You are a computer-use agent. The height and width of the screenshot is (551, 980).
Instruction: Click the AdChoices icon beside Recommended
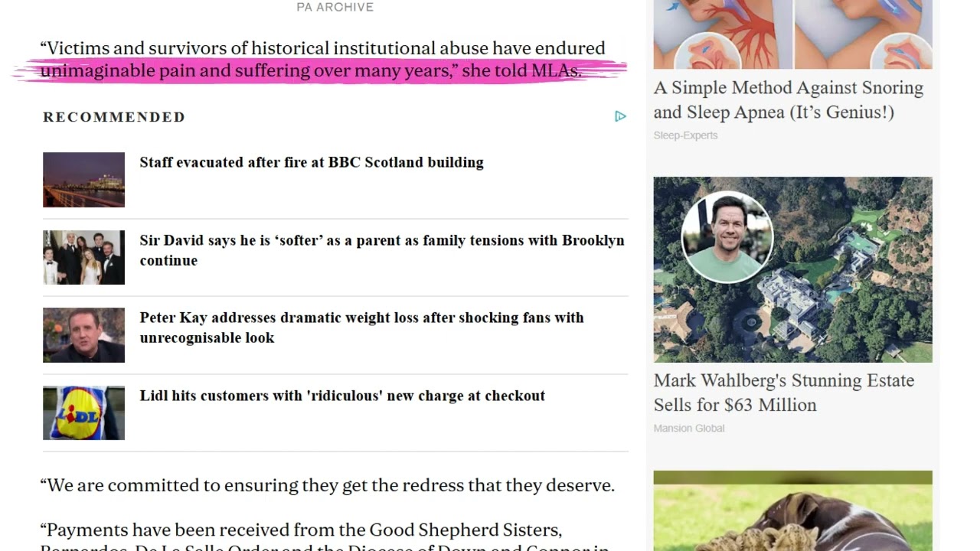point(620,116)
